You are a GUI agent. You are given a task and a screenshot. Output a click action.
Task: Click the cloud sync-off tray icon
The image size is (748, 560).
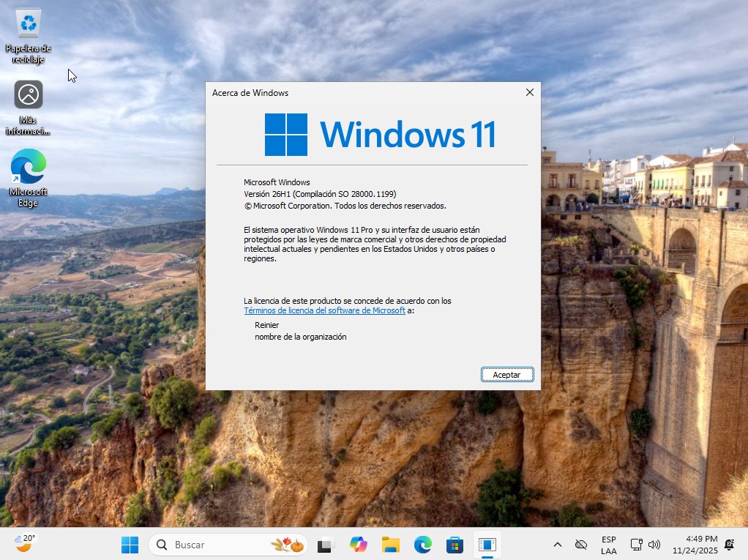click(580, 545)
